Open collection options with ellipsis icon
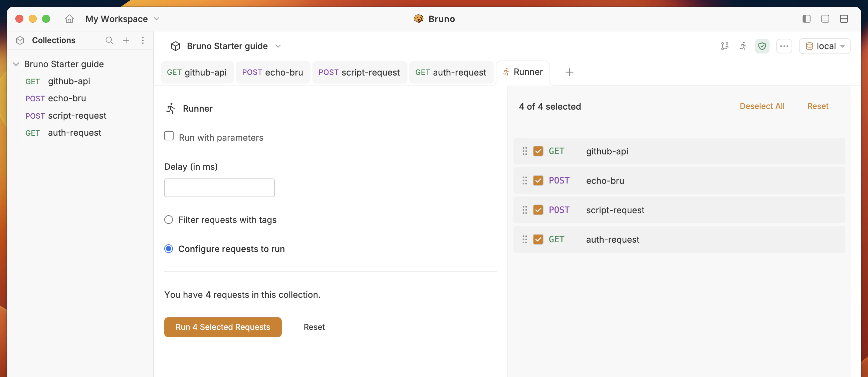The width and height of the screenshot is (868, 377). point(784,46)
